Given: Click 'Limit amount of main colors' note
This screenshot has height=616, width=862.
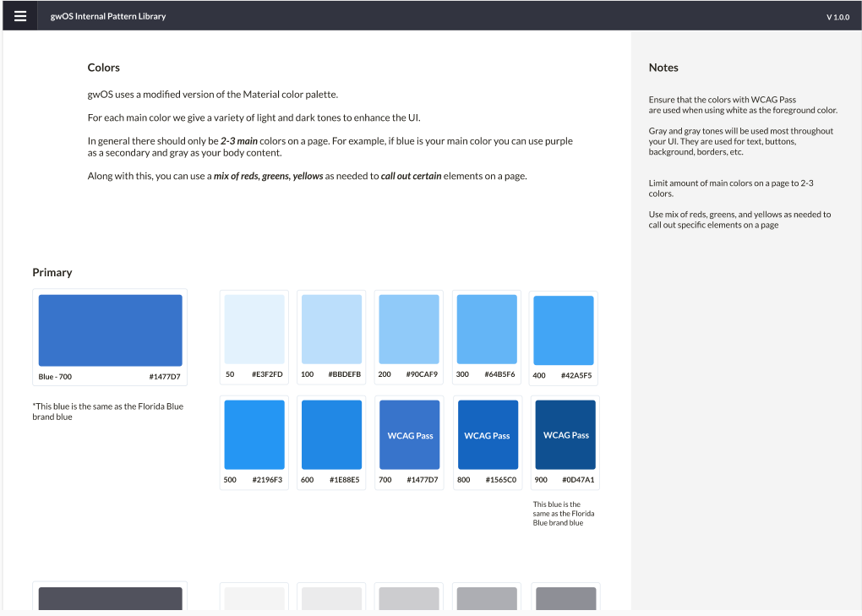Looking at the screenshot, I should tap(731, 188).
